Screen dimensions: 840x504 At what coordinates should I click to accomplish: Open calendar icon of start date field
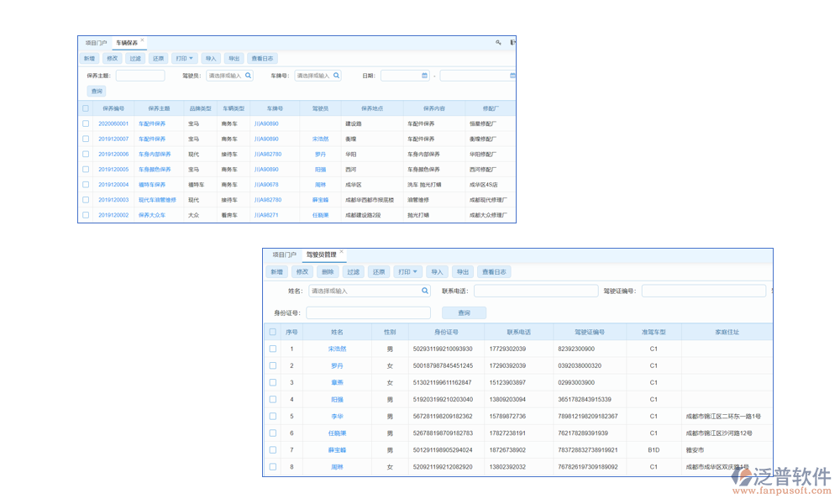point(424,76)
